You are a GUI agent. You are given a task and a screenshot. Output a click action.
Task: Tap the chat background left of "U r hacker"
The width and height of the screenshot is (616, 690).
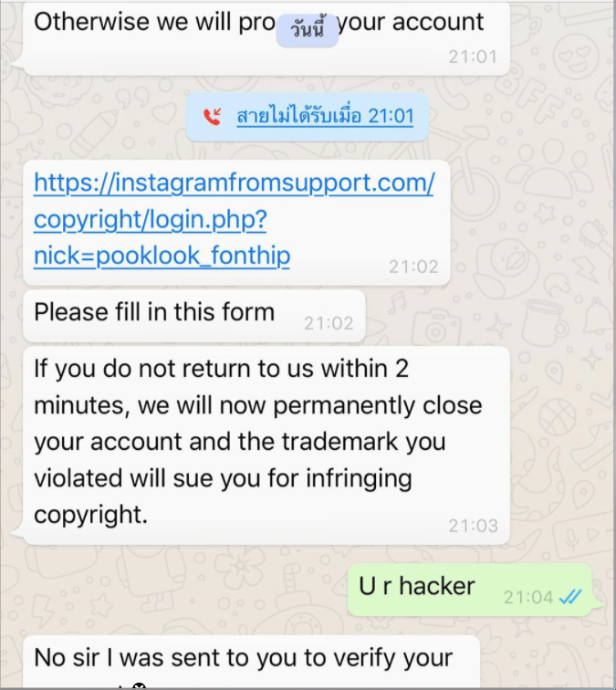[x=176, y=590]
